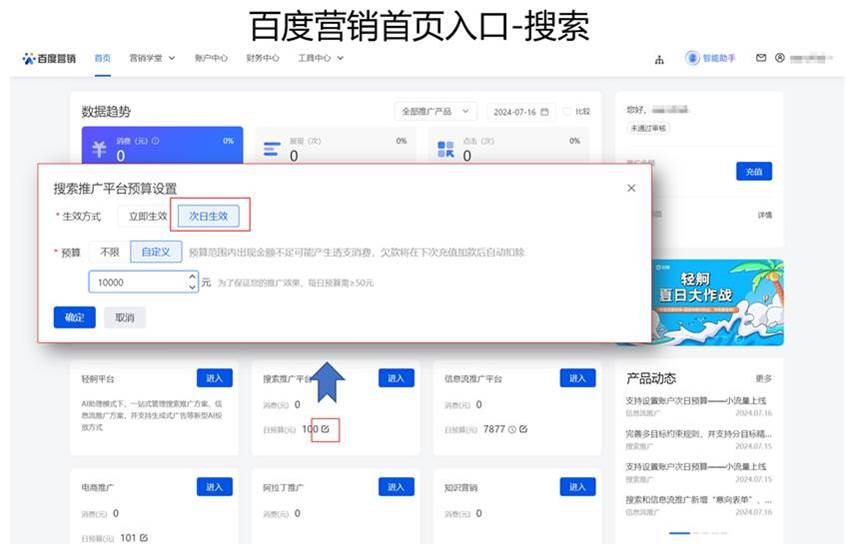
Task: Open the 轻舸夏日大作战 banner
Action: 716,302
